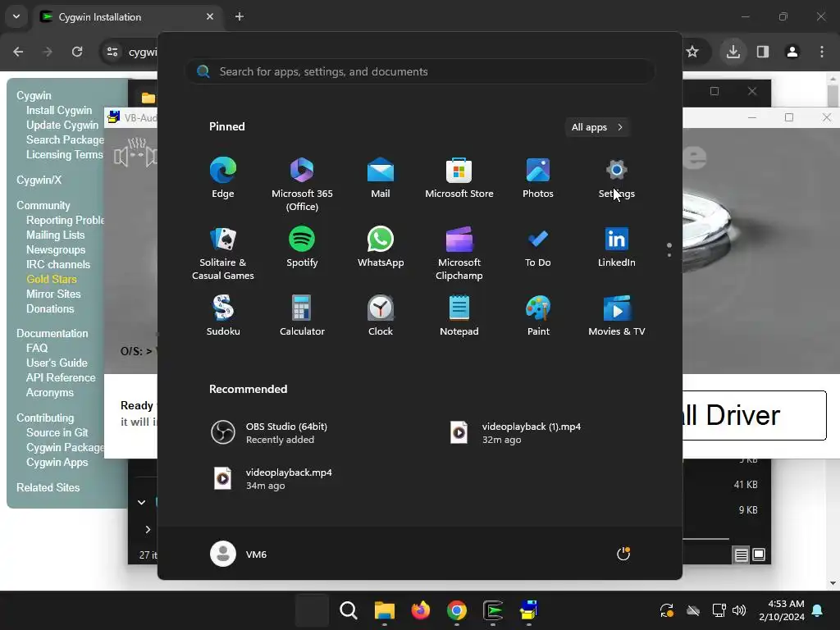This screenshot has width=840, height=630.
Task: Open Chrome profile menu
Action: (792, 52)
